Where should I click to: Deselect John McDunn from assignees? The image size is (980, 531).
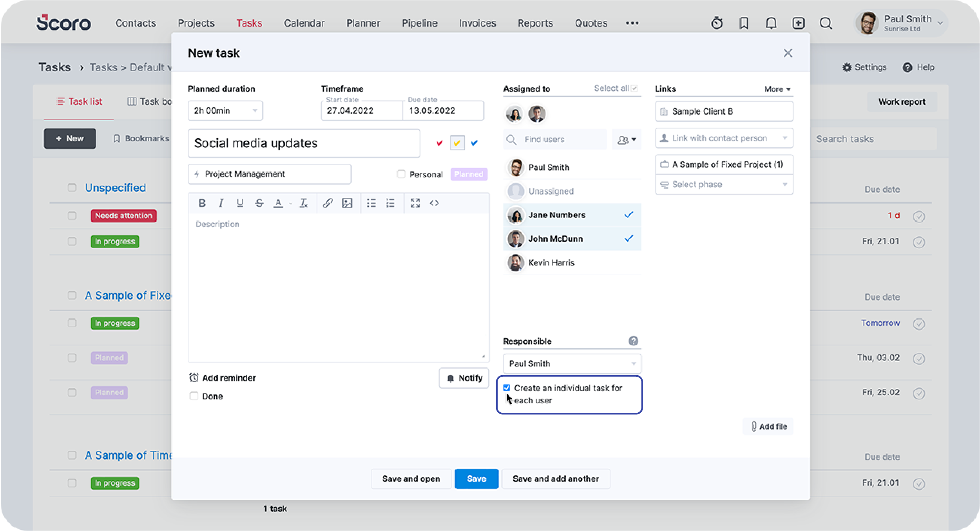[629, 238]
